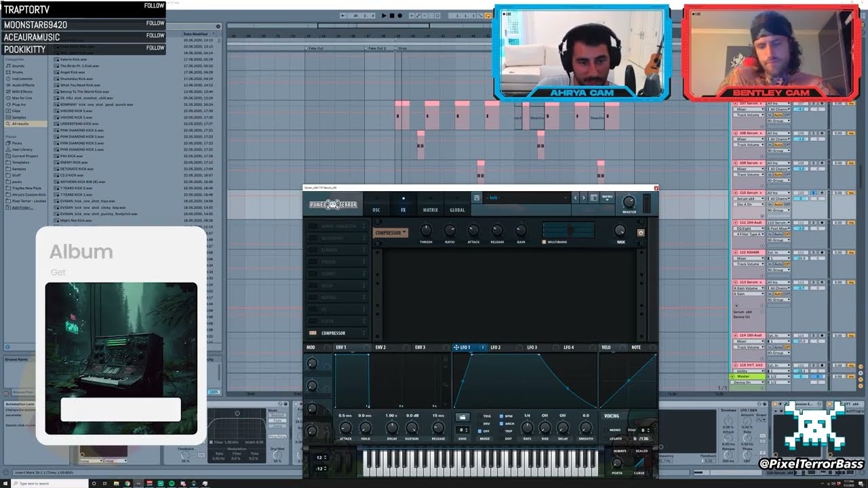Click Add Folder link in browser Places

click(x=22, y=207)
